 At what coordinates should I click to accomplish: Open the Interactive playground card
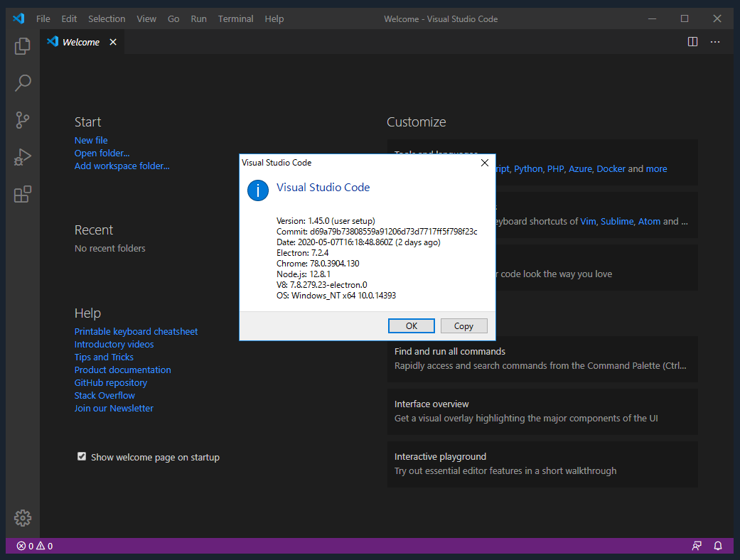pos(542,464)
